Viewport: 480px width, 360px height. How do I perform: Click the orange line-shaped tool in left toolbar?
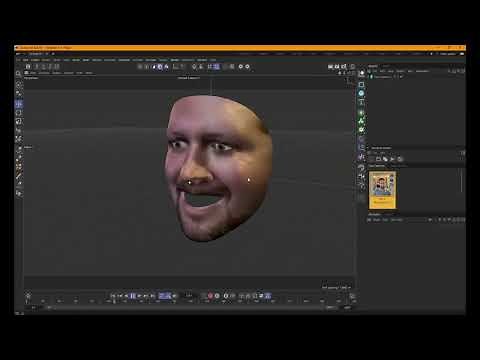click(x=19, y=175)
